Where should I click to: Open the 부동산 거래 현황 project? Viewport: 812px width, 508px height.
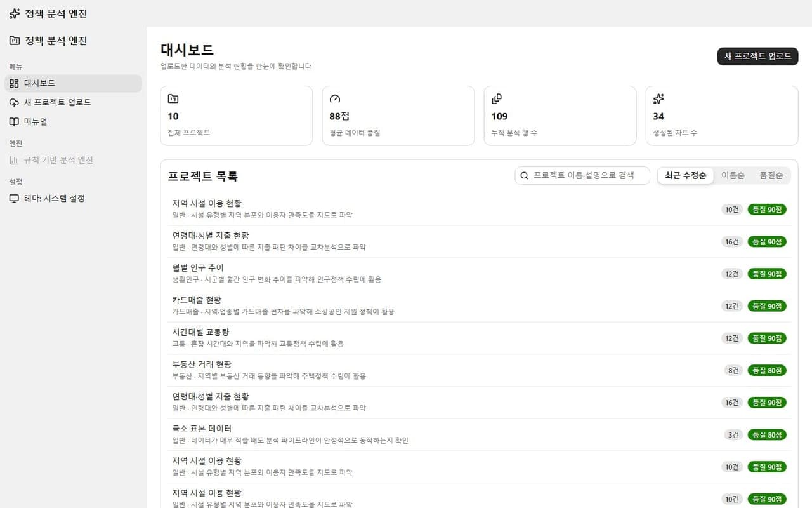pyautogui.click(x=479, y=370)
